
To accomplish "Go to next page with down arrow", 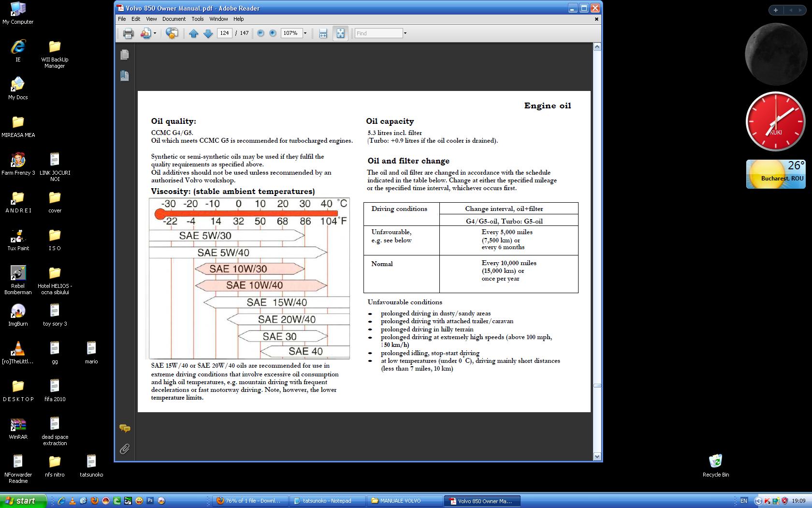I will coord(208,33).
